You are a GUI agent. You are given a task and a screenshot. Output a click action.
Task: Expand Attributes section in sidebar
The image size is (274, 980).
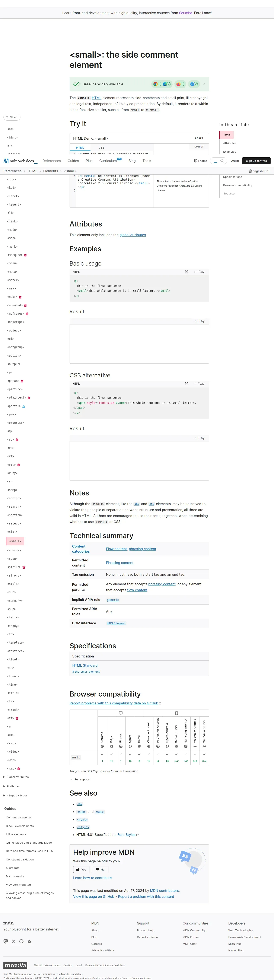pyautogui.click(x=12, y=786)
